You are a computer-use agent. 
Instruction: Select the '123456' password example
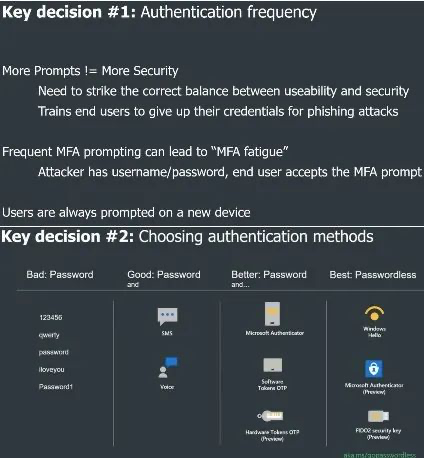51,317
